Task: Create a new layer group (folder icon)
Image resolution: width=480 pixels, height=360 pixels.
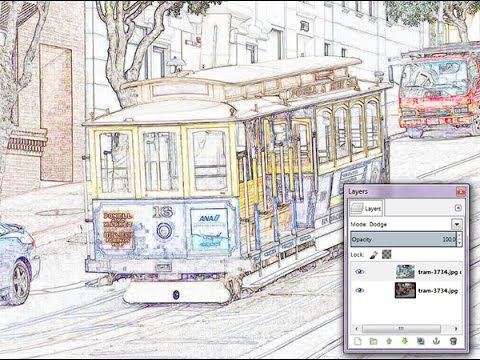Action: 373,341
